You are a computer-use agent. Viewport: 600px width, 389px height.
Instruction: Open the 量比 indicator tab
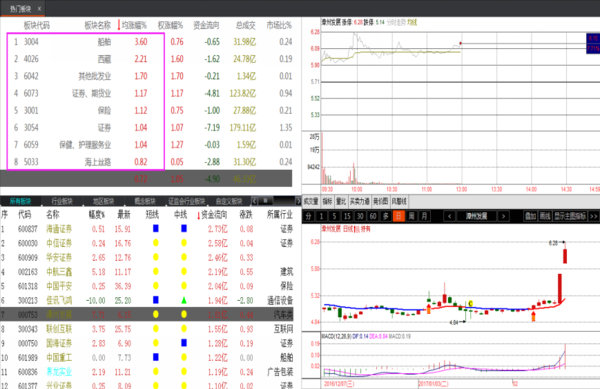[x=341, y=202]
